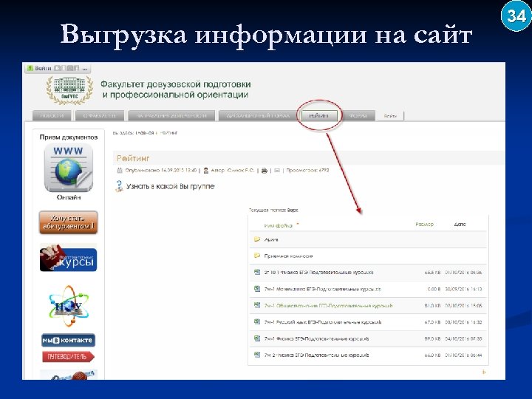Click the Войти social login button at top
Image resolution: width=532 pixels, height=399 pixels.
39,68
